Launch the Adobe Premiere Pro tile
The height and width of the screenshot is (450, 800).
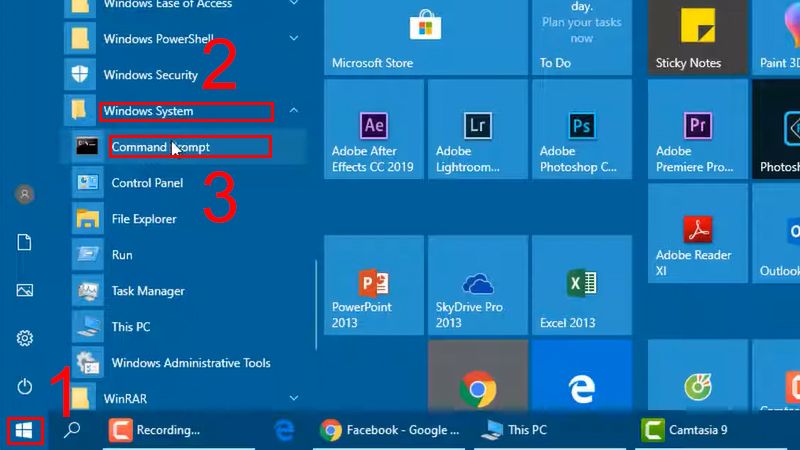click(698, 130)
